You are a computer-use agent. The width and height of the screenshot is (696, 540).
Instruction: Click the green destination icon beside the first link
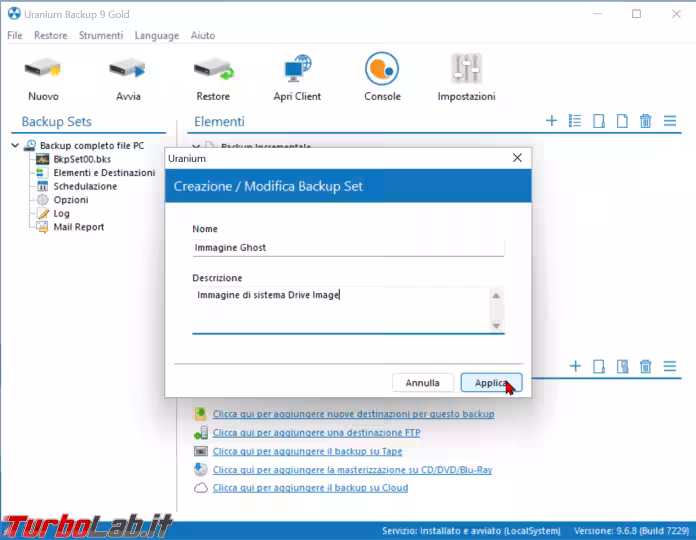click(201, 414)
